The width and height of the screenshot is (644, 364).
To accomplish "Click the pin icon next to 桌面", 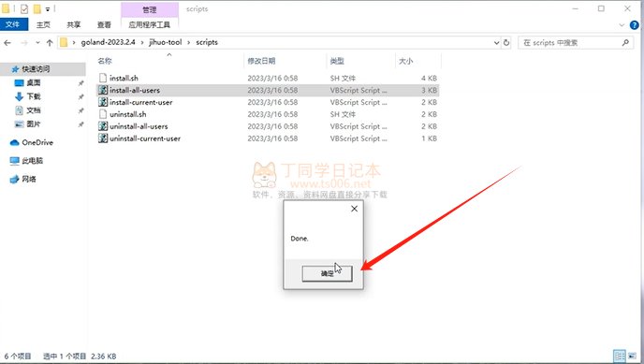I will coord(80,83).
